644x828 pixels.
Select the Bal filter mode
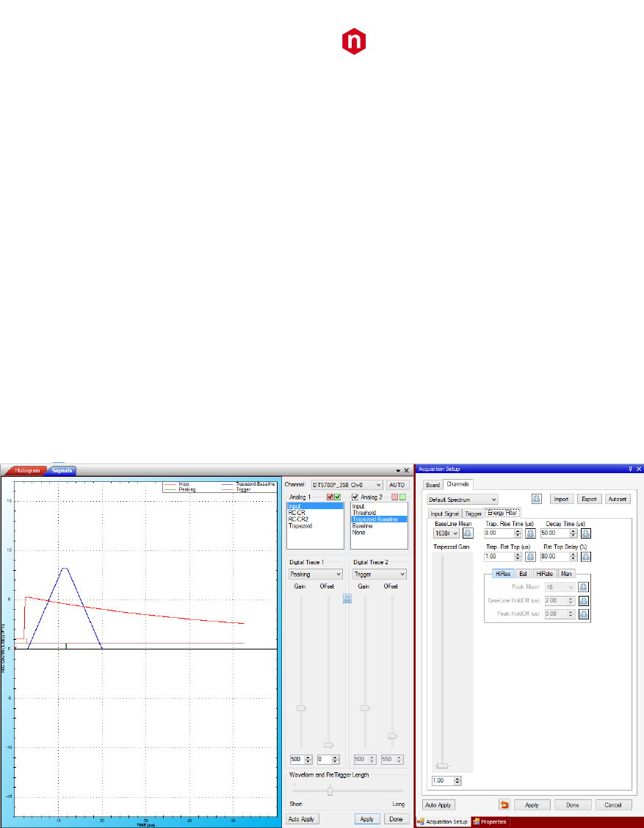click(x=523, y=574)
